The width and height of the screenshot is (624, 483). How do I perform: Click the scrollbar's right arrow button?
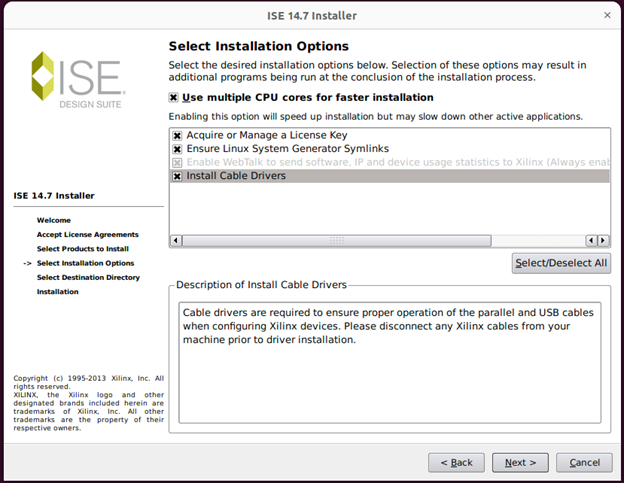click(603, 241)
